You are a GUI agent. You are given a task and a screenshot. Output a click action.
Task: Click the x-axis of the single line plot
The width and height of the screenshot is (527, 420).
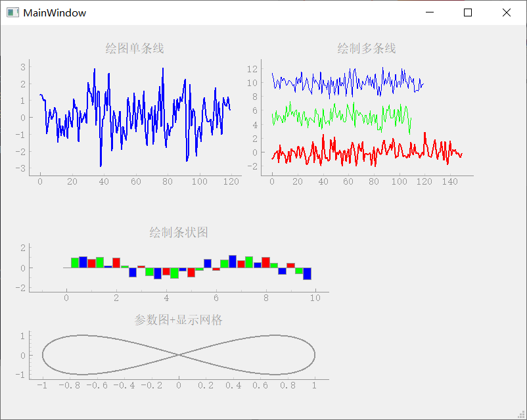(131, 174)
